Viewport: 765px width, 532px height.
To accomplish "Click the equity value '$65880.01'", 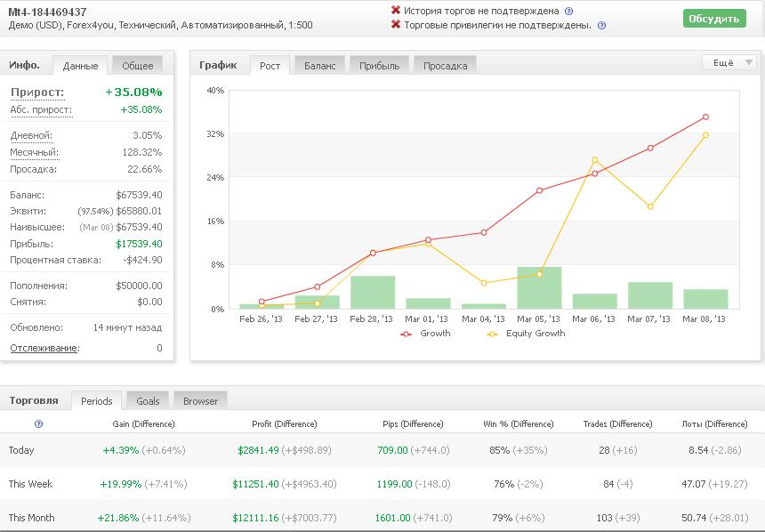I will coord(139,211).
